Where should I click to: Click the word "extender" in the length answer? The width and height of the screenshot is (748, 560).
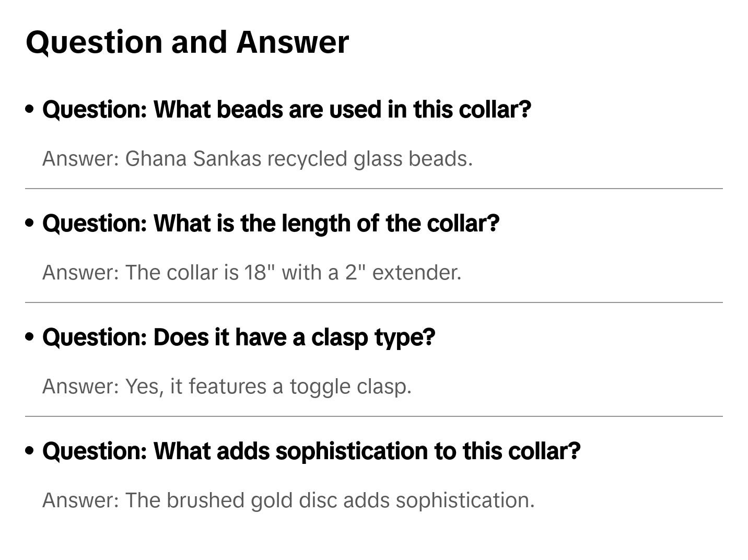(416, 273)
